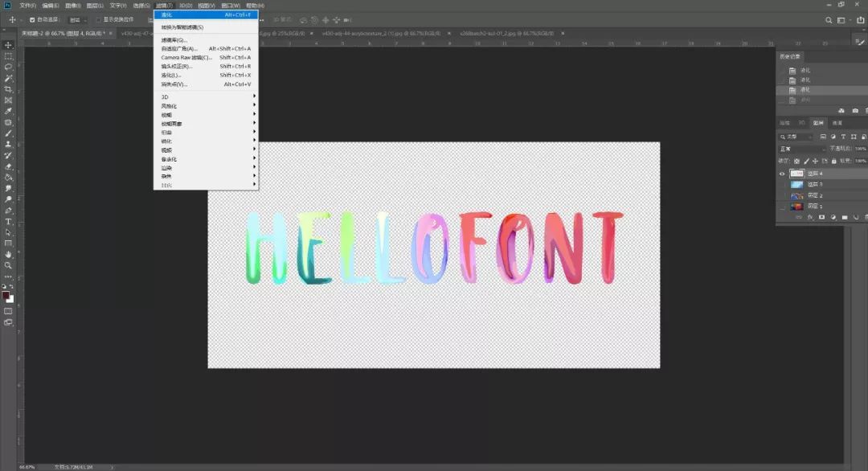Screen dimensions: 868x471
Task: Open the layer blend mode dropdown
Action: 801,149
